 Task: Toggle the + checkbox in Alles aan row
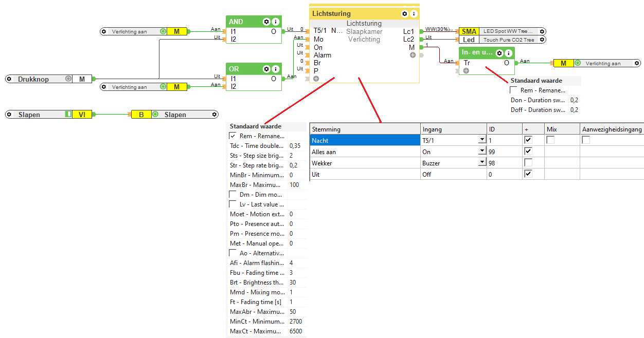tap(528, 152)
